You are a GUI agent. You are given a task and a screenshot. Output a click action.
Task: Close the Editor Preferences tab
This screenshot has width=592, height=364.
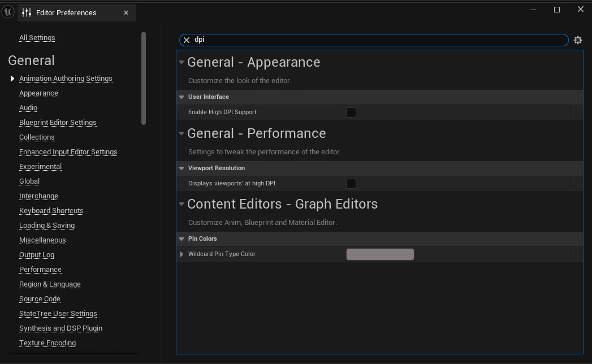[126, 12]
